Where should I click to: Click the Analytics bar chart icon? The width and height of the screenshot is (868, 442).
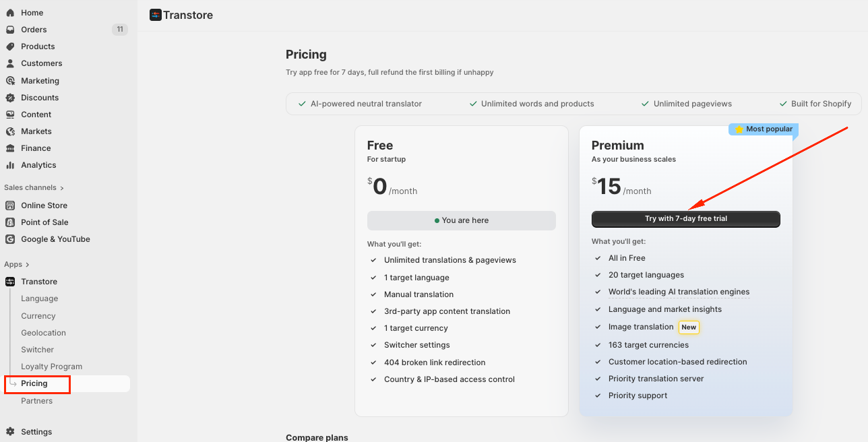[10, 165]
